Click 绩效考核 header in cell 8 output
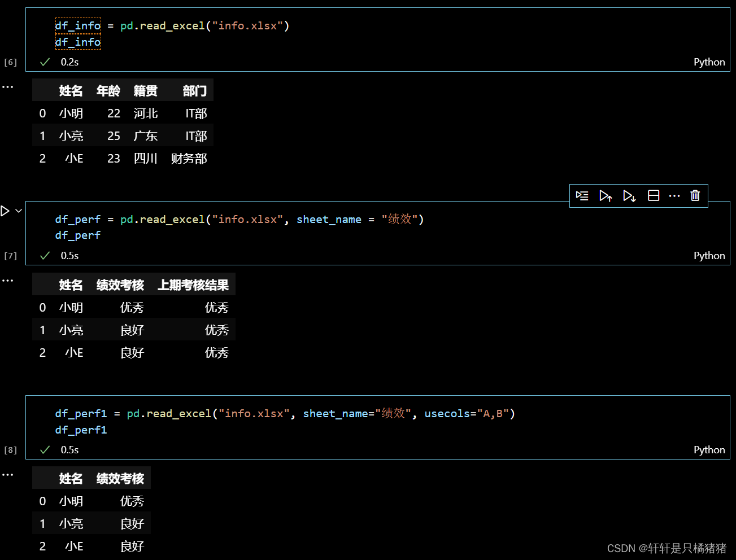Image resolution: width=736 pixels, height=560 pixels. (120, 479)
